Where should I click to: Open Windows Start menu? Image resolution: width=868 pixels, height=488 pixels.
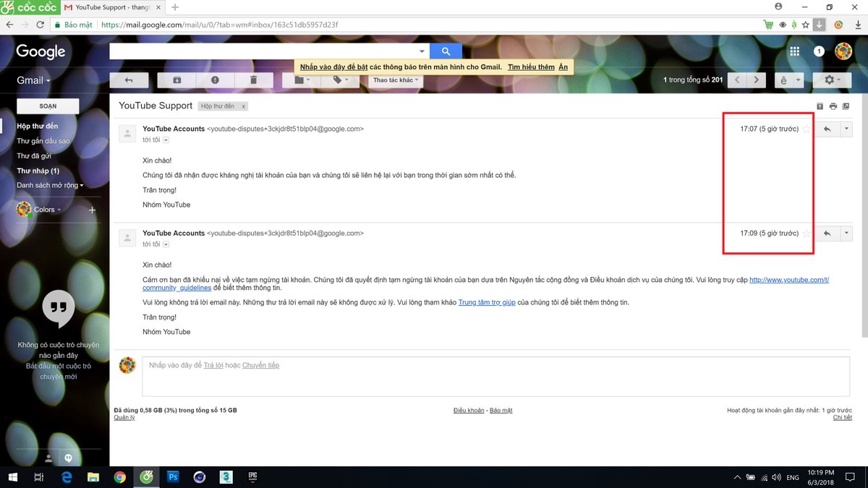tap(12, 477)
